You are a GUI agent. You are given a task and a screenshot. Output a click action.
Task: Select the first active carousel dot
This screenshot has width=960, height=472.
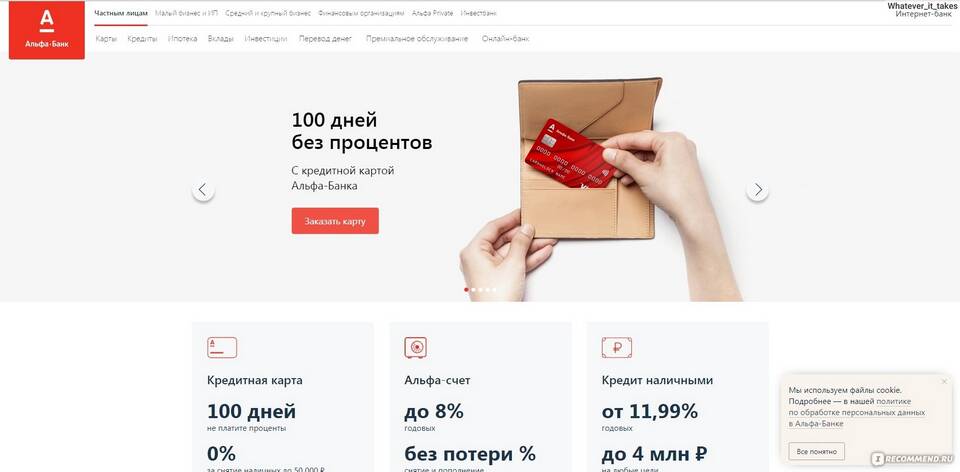(x=467, y=290)
